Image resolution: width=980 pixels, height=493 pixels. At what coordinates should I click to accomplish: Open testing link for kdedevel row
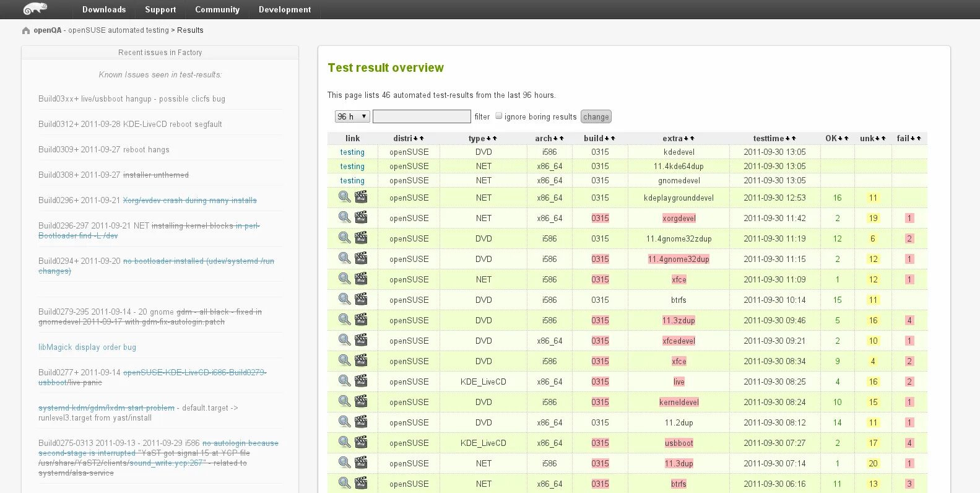point(352,152)
